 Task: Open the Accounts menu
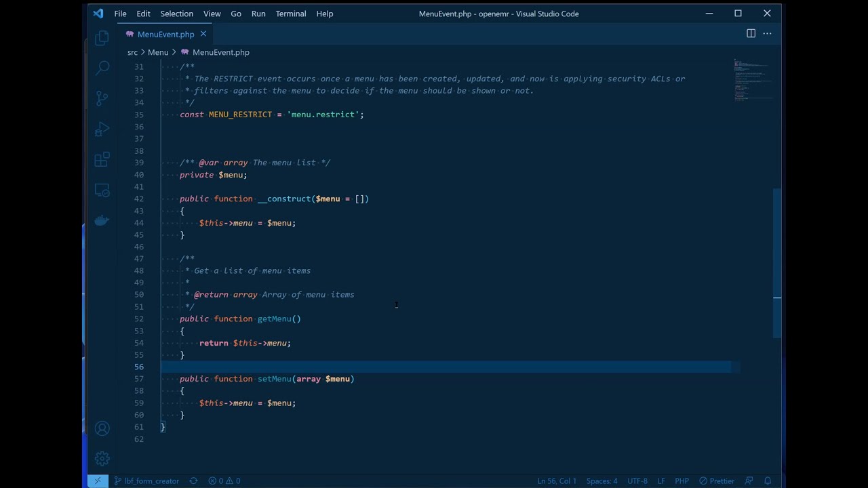pos(102,428)
